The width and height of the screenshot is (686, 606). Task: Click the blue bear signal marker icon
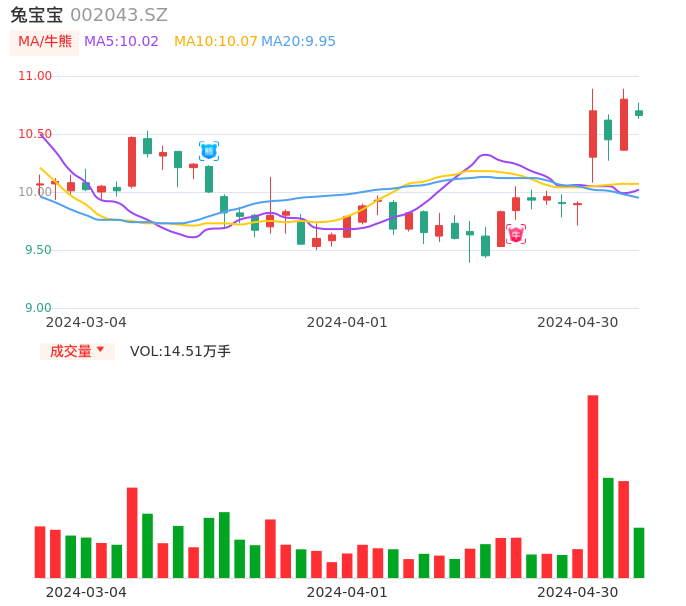tap(209, 151)
